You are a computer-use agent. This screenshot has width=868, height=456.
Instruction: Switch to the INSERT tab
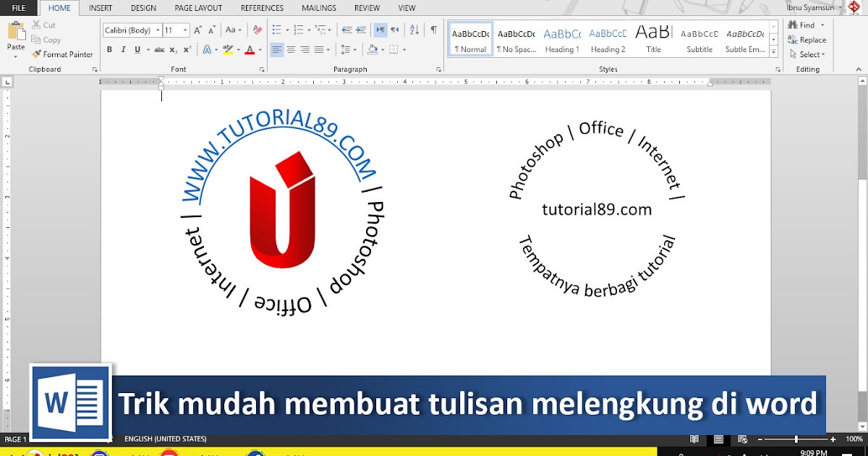[x=101, y=8]
